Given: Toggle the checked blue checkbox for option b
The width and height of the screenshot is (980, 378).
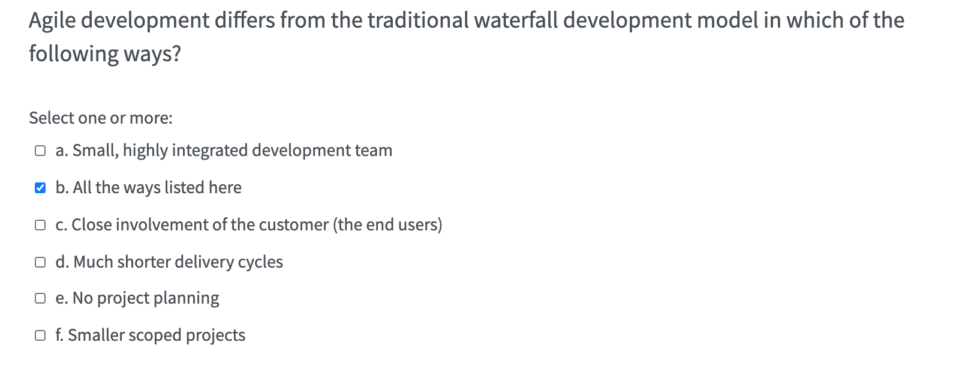Looking at the screenshot, I should click(x=40, y=187).
